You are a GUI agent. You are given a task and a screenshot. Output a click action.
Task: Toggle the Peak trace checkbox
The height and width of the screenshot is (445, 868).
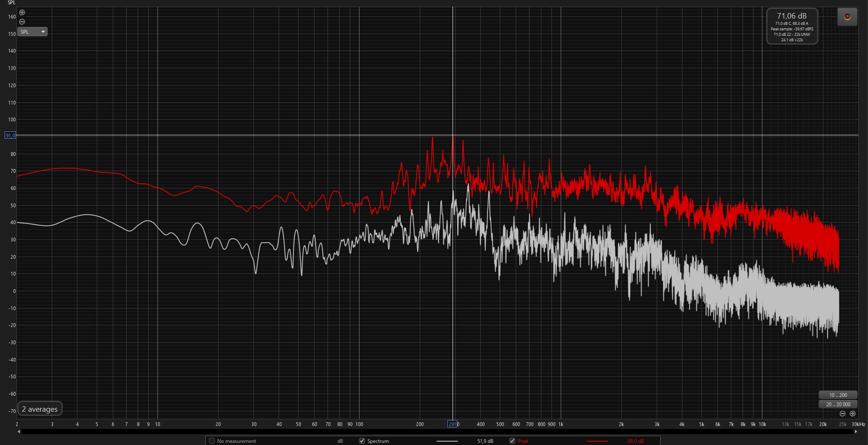[x=512, y=441]
